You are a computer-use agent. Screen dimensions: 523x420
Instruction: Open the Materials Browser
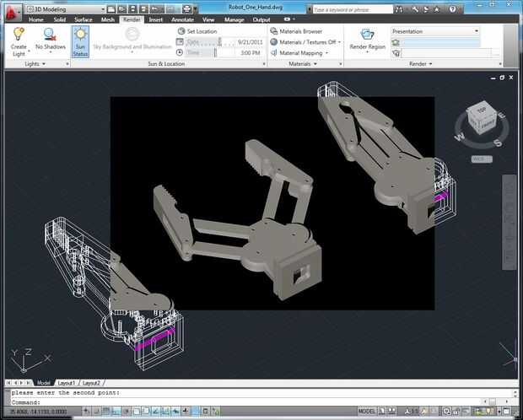(x=296, y=31)
